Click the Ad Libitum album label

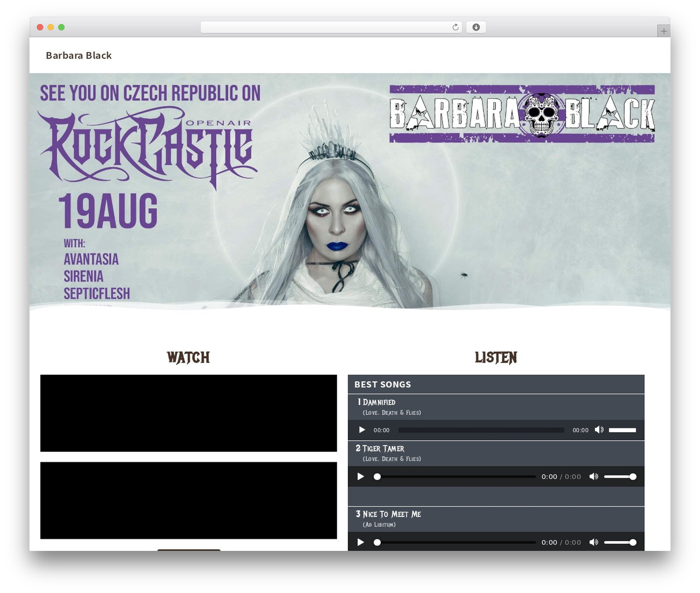(379, 525)
